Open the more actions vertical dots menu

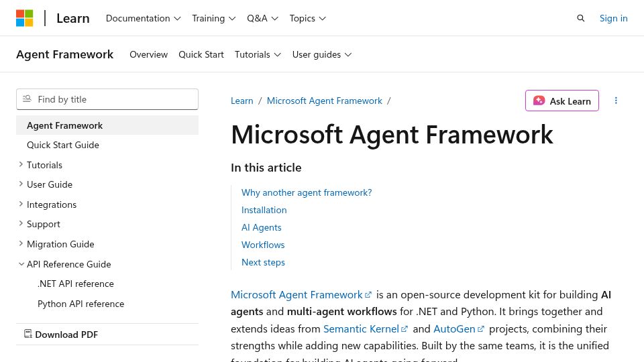(x=616, y=101)
